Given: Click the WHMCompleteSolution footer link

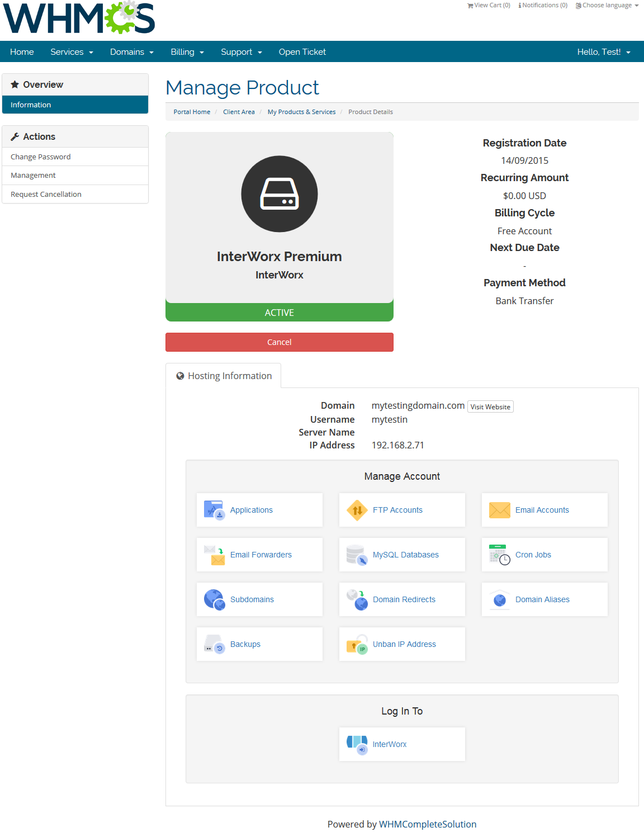Looking at the screenshot, I should click(x=428, y=824).
